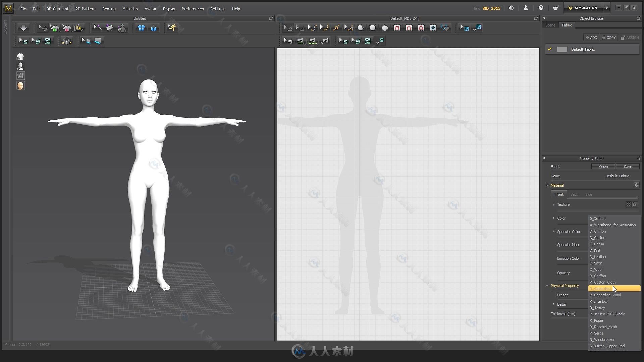This screenshot has width=644, height=362.
Task: Open the File menu
Action: [23, 9]
